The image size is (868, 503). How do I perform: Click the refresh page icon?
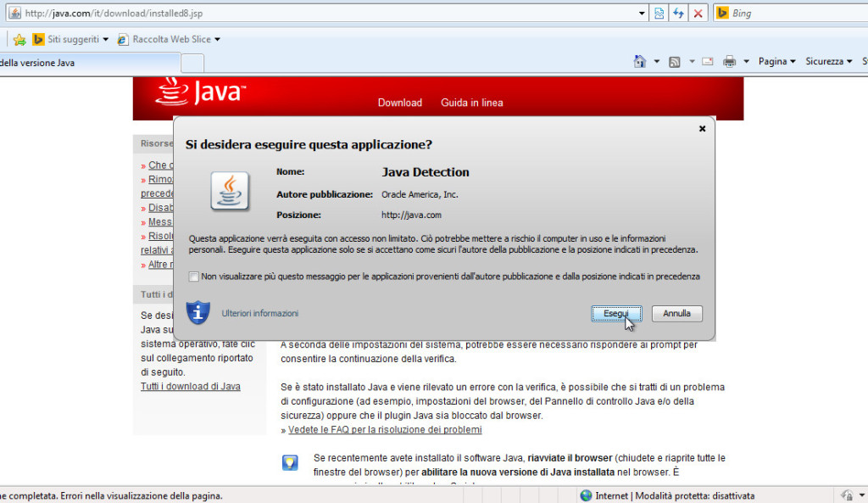678,14
